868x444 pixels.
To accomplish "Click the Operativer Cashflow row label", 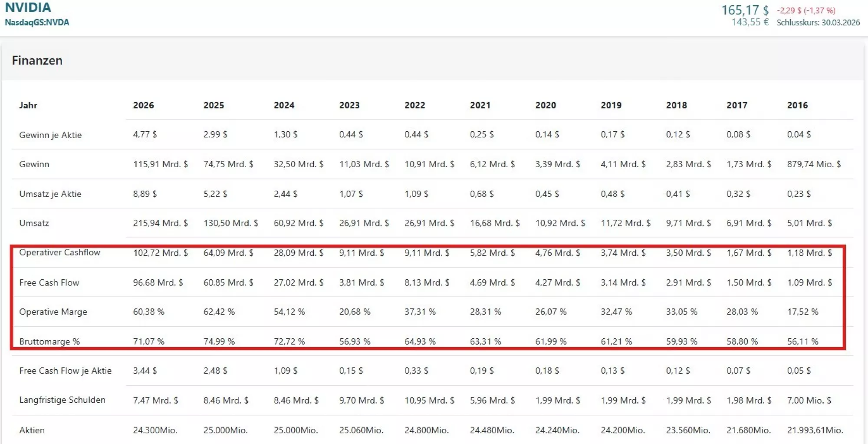I will click(59, 252).
